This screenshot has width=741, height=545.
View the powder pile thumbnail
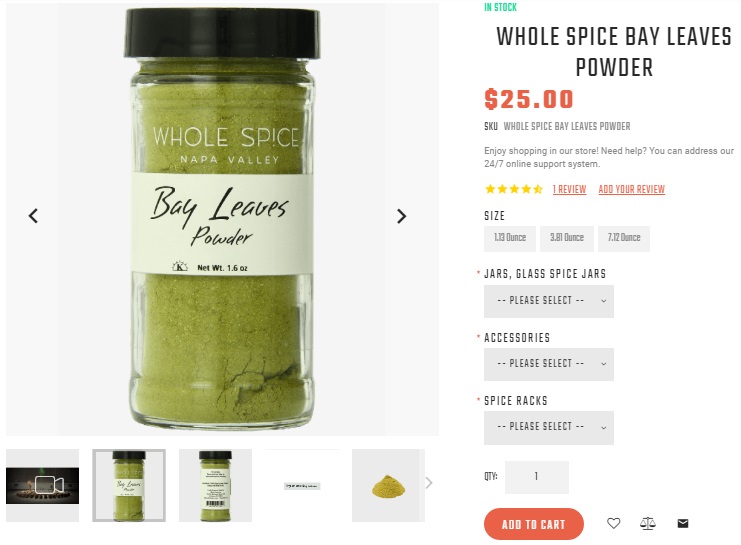[388, 485]
